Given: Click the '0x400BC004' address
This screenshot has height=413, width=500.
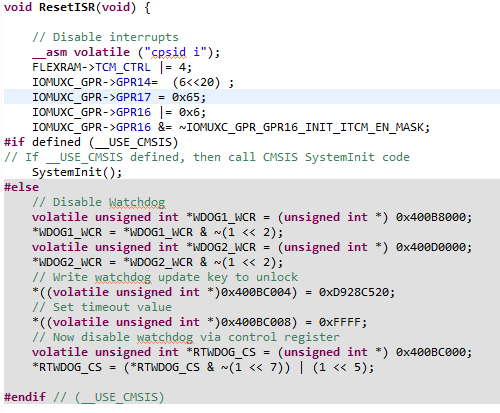Looking at the screenshot, I should pos(256,292).
